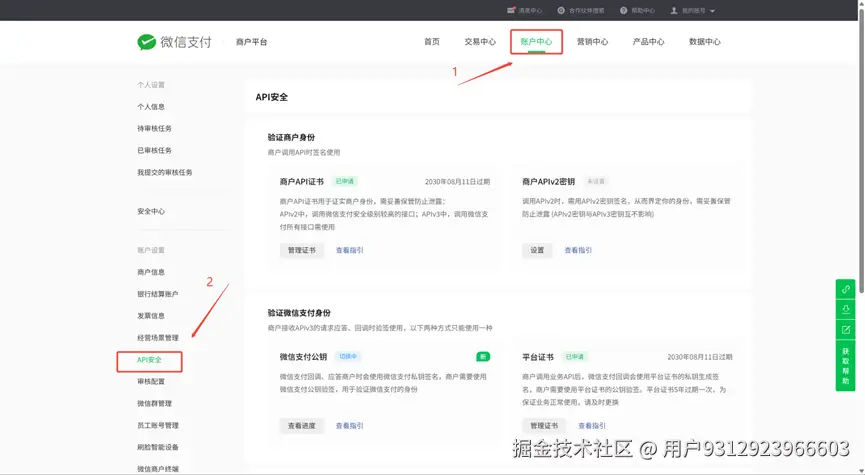
Task: Click 查看指引 under 商户API证书
Action: coord(350,250)
